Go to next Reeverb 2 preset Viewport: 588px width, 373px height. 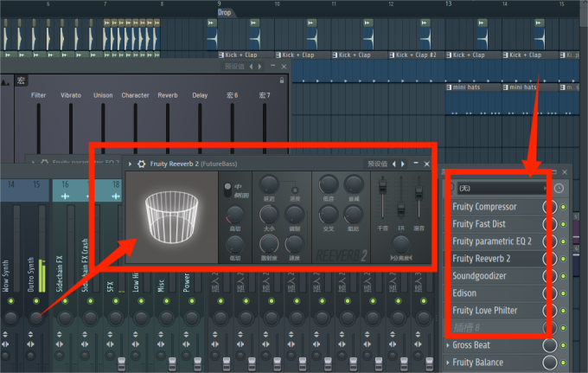[x=403, y=164]
